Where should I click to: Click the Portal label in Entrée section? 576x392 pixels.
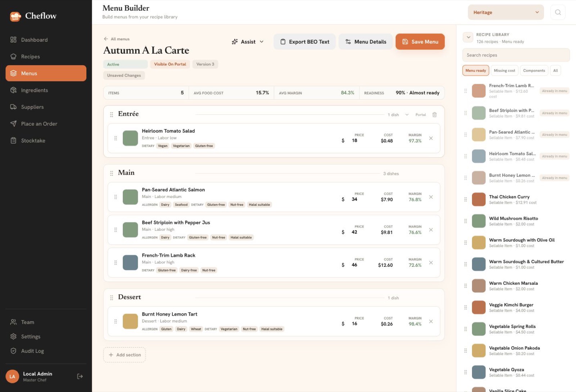click(420, 115)
